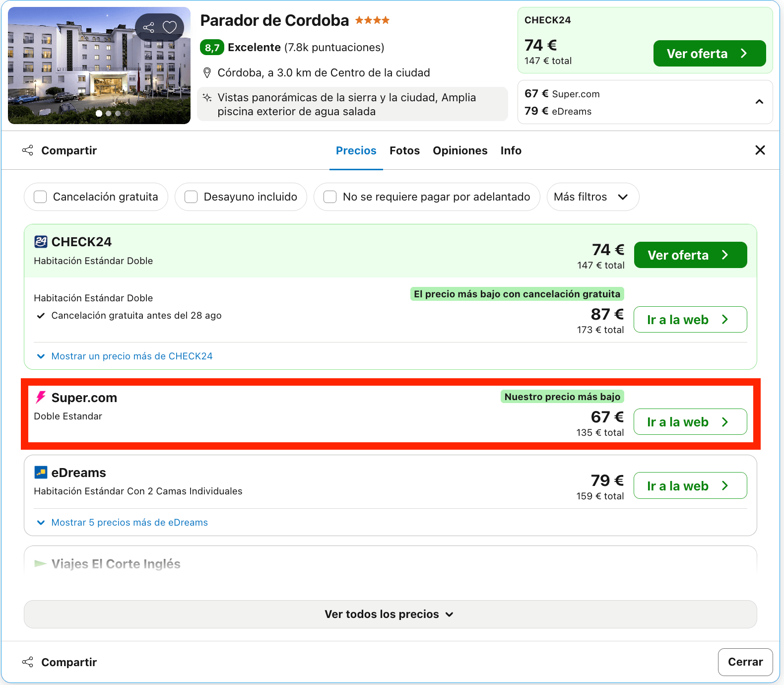The height and width of the screenshot is (685, 784).
Task: Click El precio más bajo con cancelación gratuita badge
Action: (517, 294)
